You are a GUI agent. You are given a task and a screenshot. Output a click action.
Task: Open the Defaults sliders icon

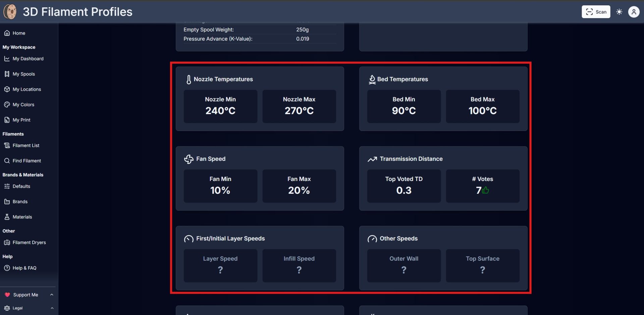[x=7, y=186]
